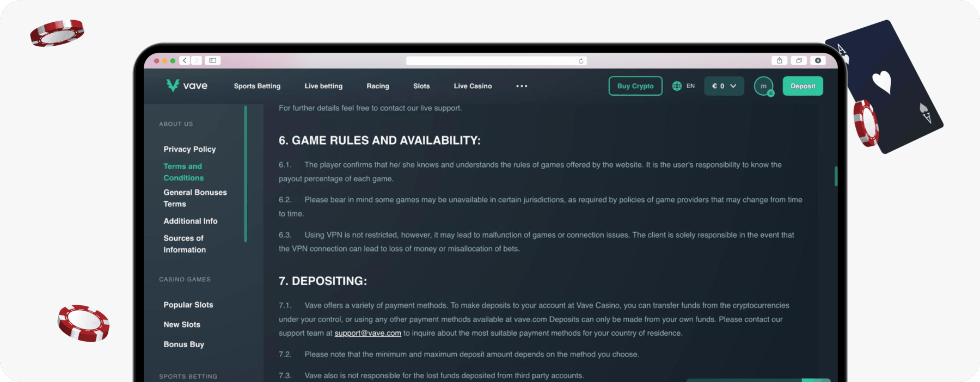980x382 pixels.
Task: Click the 'CASINO GAMES' sidebar heading
Action: click(x=185, y=279)
